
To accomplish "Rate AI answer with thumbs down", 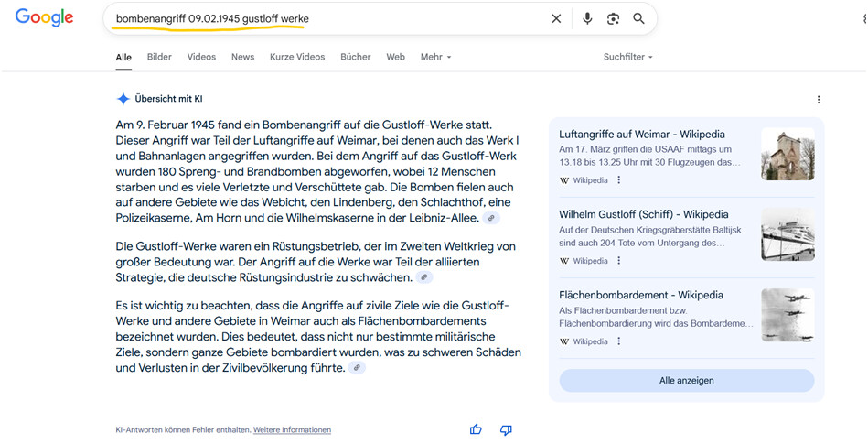I will (506, 429).
